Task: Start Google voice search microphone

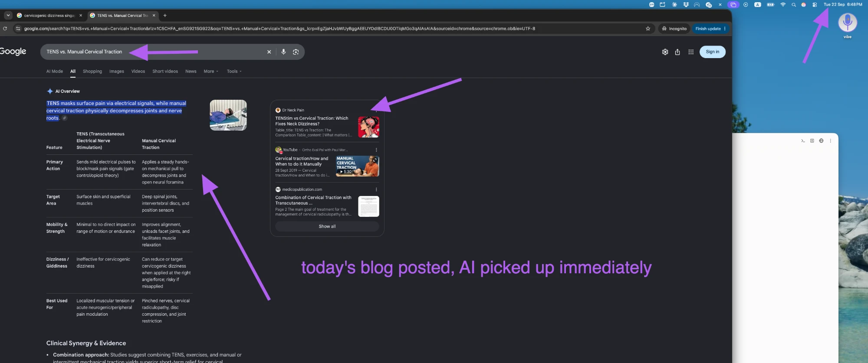Action: pos(283,52)
